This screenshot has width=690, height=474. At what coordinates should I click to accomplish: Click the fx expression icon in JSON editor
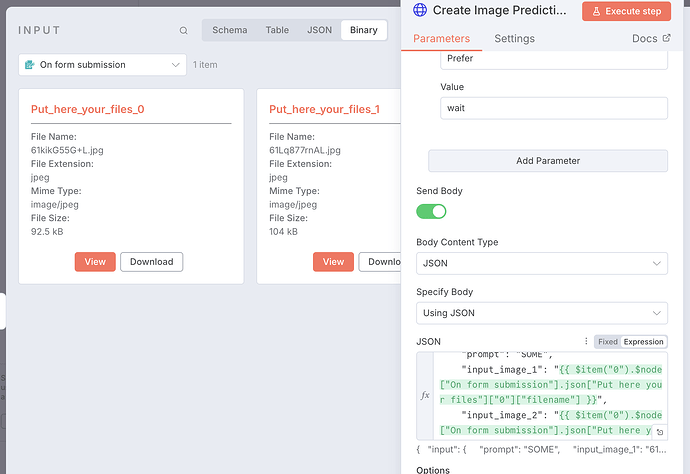point(425,395)
